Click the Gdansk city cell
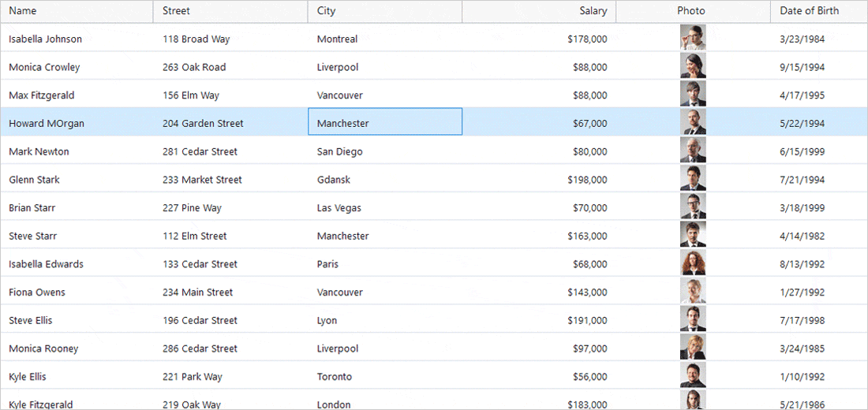Screen dimensions: 868x410 (x=334, y=180)
